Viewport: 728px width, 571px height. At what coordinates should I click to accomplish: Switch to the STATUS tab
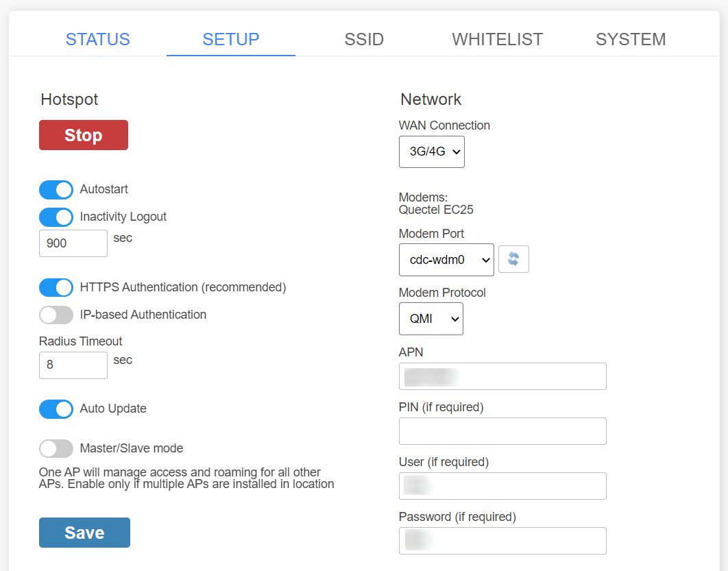click(97, 39)
